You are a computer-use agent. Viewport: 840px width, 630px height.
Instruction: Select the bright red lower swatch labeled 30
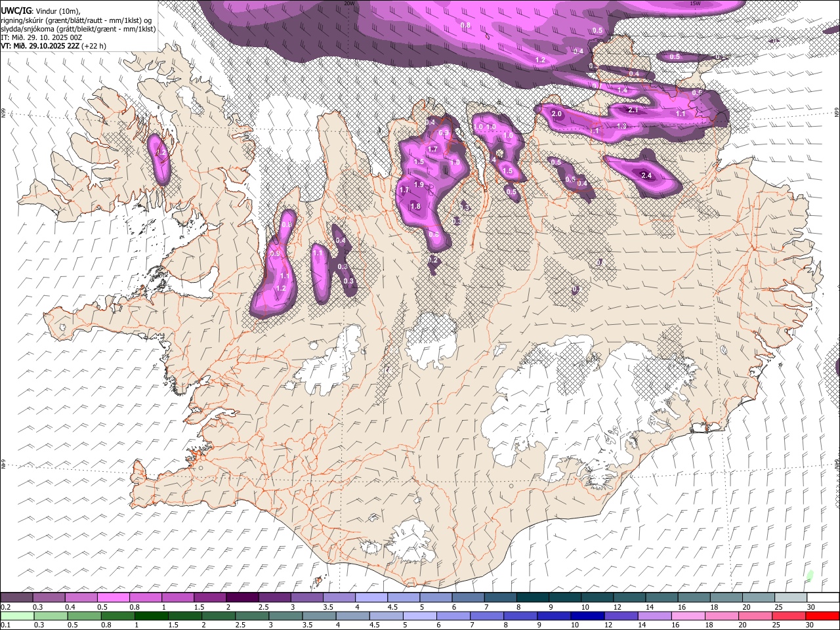point(822,616)
